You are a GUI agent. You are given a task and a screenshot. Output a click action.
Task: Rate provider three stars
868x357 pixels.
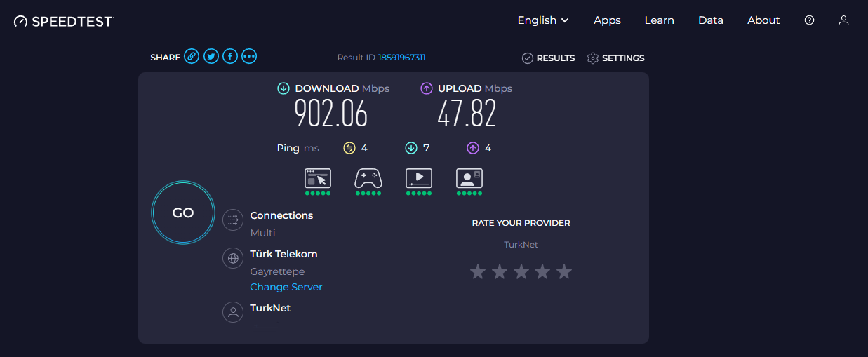[521, 271]
